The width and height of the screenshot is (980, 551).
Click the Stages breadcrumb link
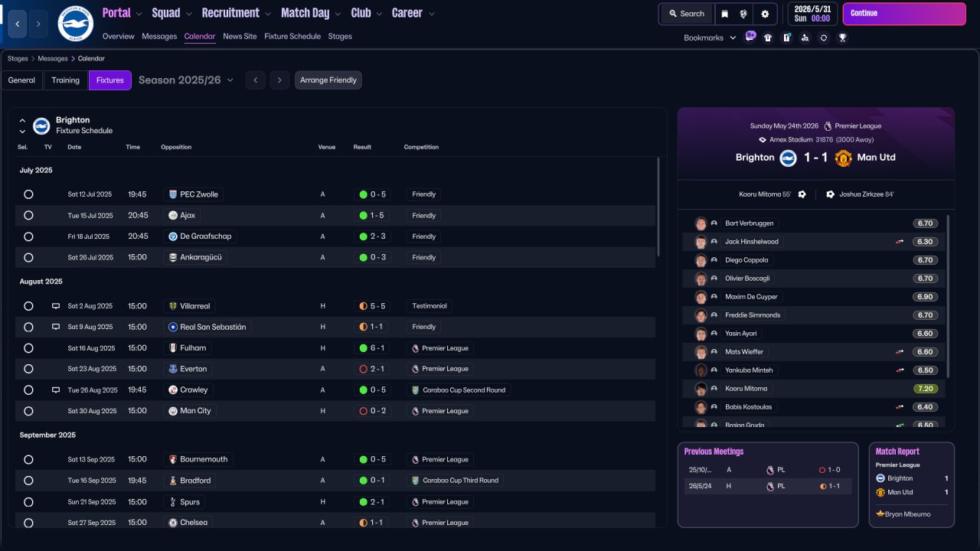click(18, 58)
